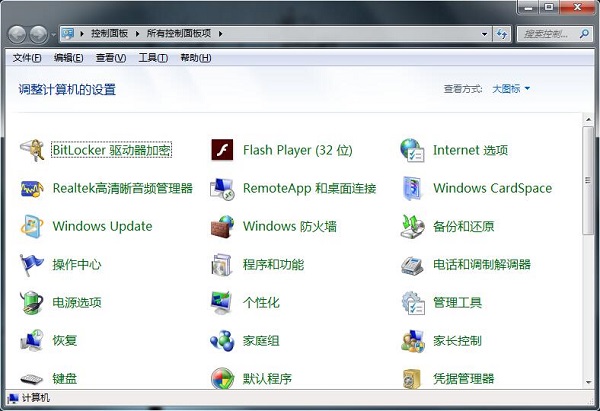Expand the 所有控制面板项 breadcrumb arrow

click(x=220, y=34)
